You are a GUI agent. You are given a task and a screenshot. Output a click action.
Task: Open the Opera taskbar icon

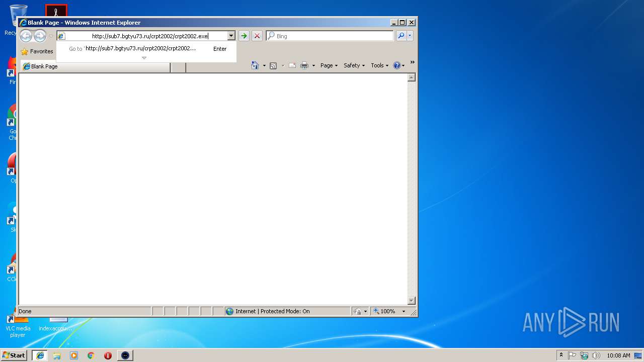[108, 355]
